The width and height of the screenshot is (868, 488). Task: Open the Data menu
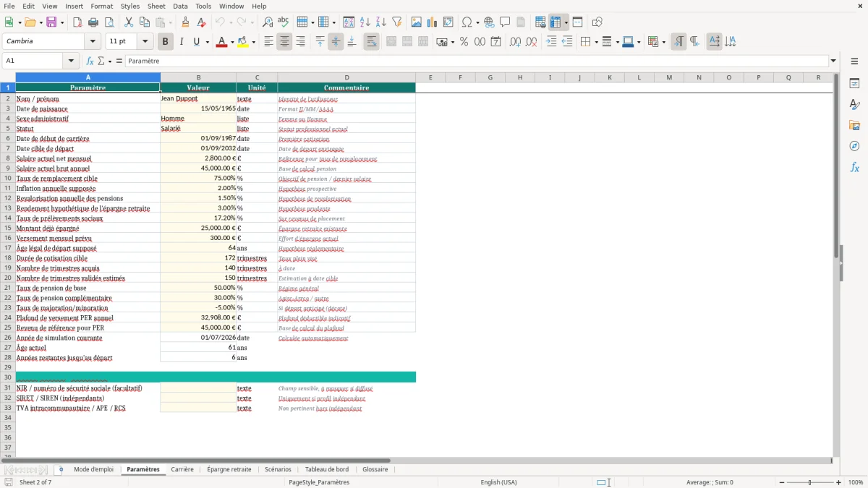pos(180,6)
